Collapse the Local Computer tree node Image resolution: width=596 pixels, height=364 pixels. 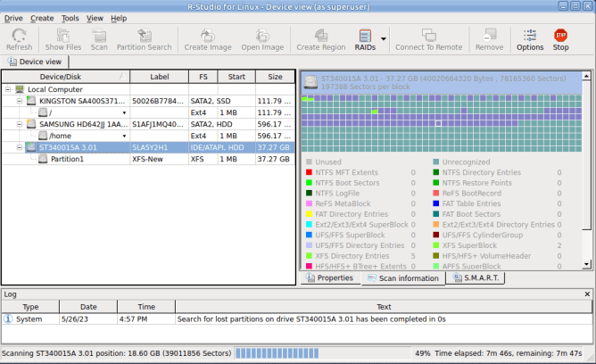click(7, 90)
